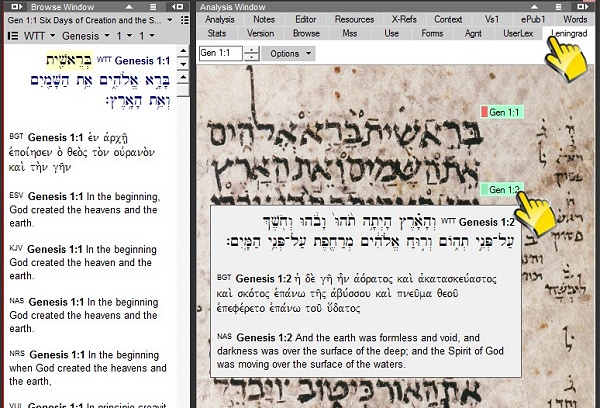Viewport: 600px width, 408px height.
Task: Click the KJV Genesis 1:1 reference
Action: tap(55, 249)
